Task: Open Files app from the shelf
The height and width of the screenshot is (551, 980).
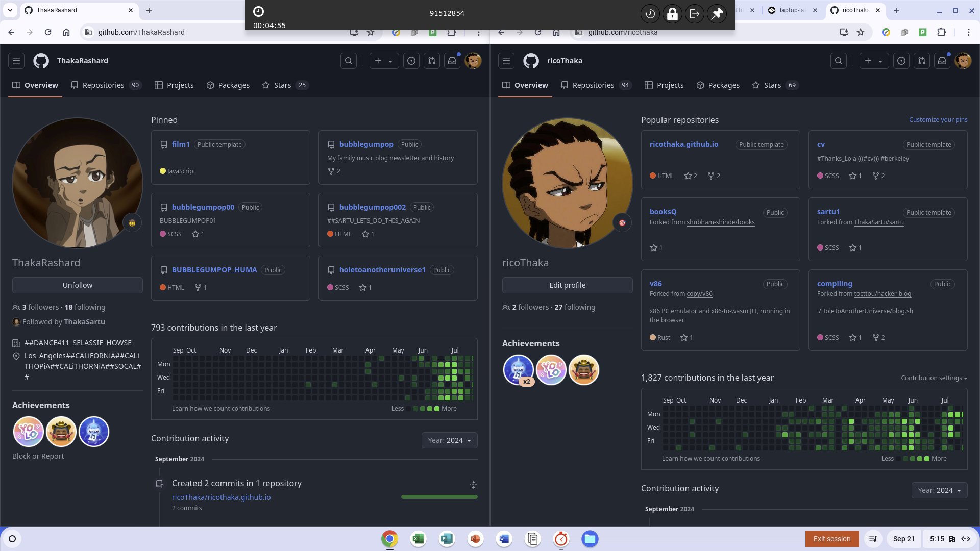Action: pyautogui.click(x=590, y=539)
